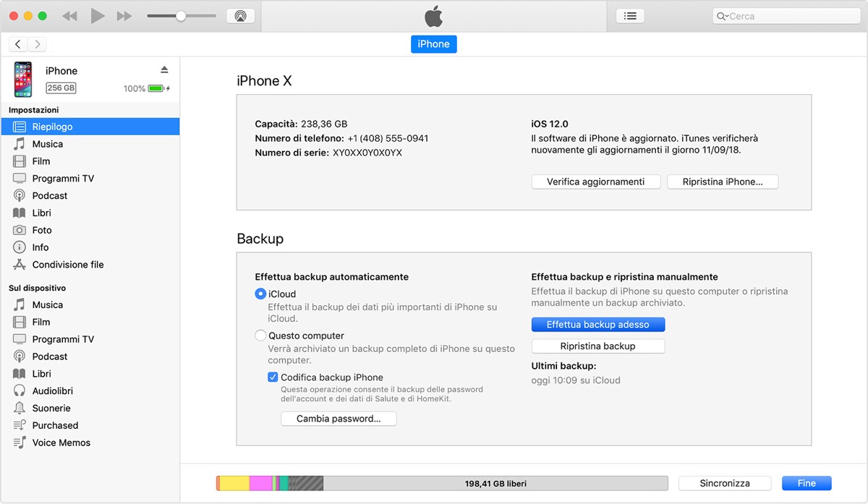
Task: Open Condivisione file in sidebar
Action: click(67, 265)
